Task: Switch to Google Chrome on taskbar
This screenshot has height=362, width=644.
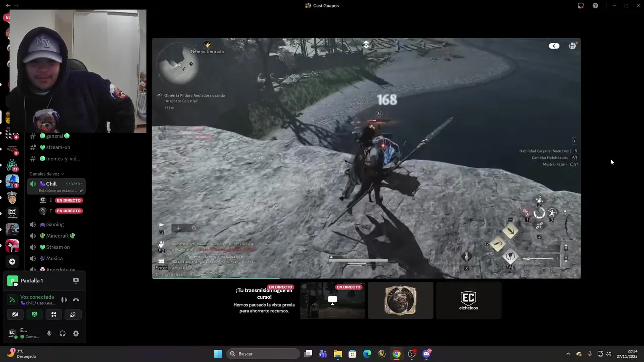Action: (396, 354)
